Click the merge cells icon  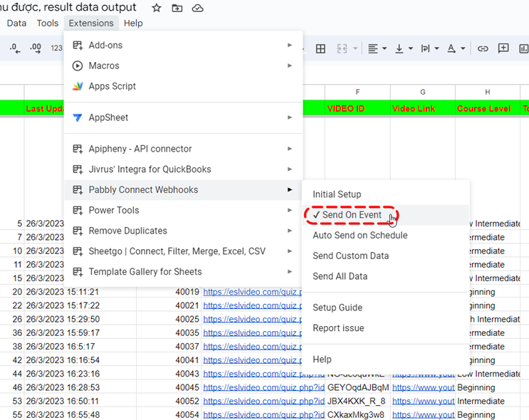(342, 49)
